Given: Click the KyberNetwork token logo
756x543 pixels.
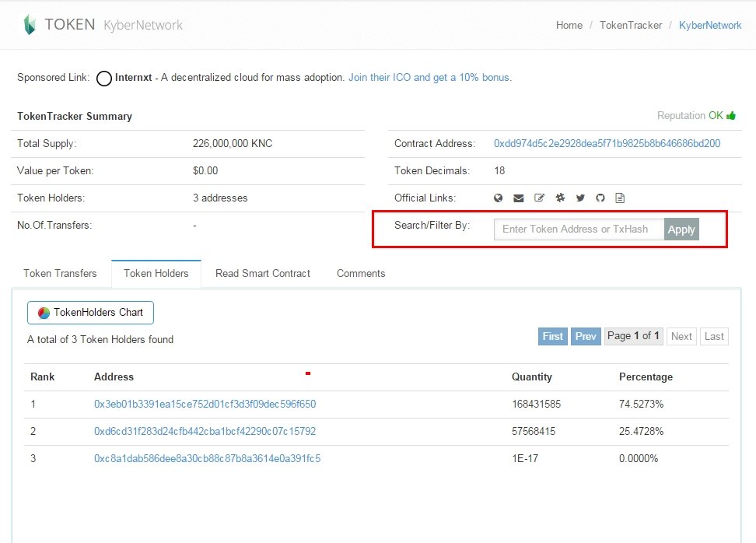Looking at the screenshot, I should (x=30, y=24).
